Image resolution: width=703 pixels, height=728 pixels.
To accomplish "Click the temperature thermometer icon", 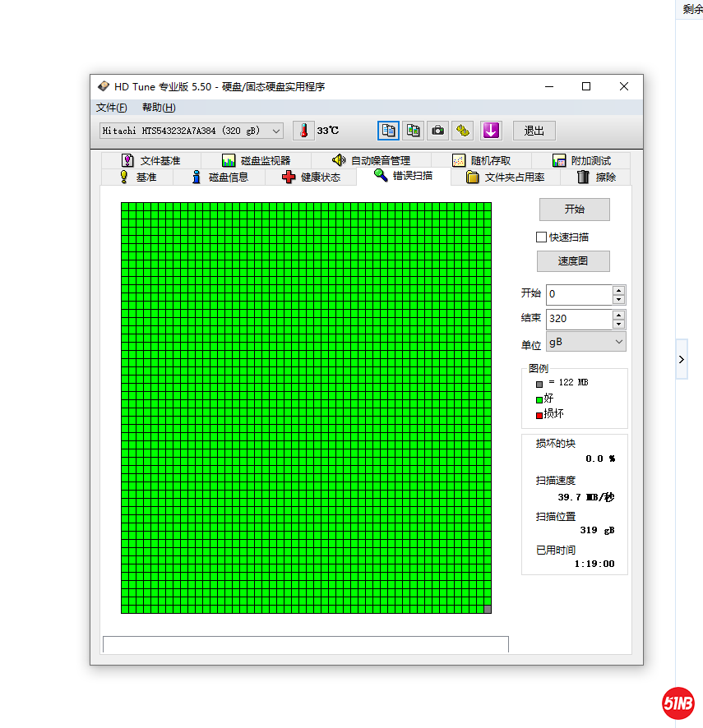I will [x=303, y=131].
